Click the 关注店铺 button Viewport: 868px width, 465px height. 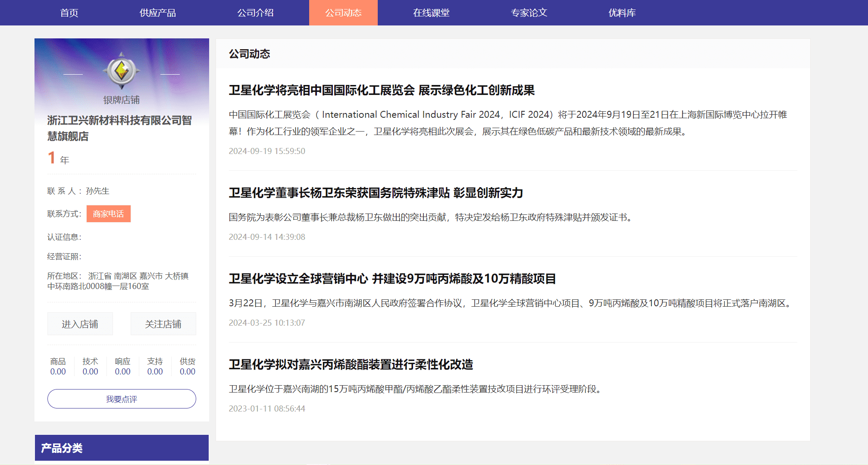[163, 324]
